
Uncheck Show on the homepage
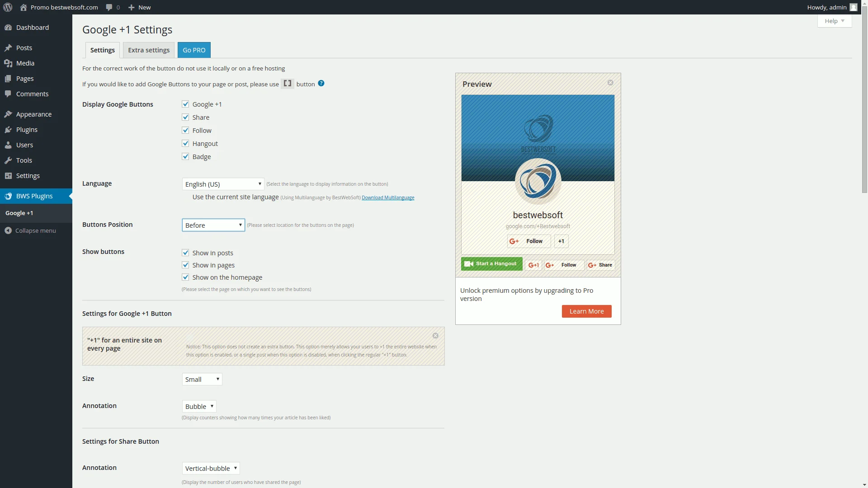tap(185, 277)
